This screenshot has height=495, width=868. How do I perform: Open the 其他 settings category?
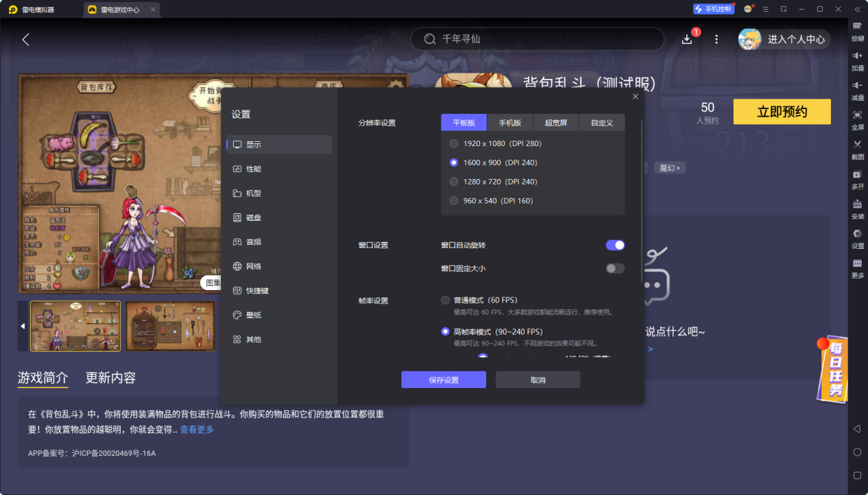[279, 339]
